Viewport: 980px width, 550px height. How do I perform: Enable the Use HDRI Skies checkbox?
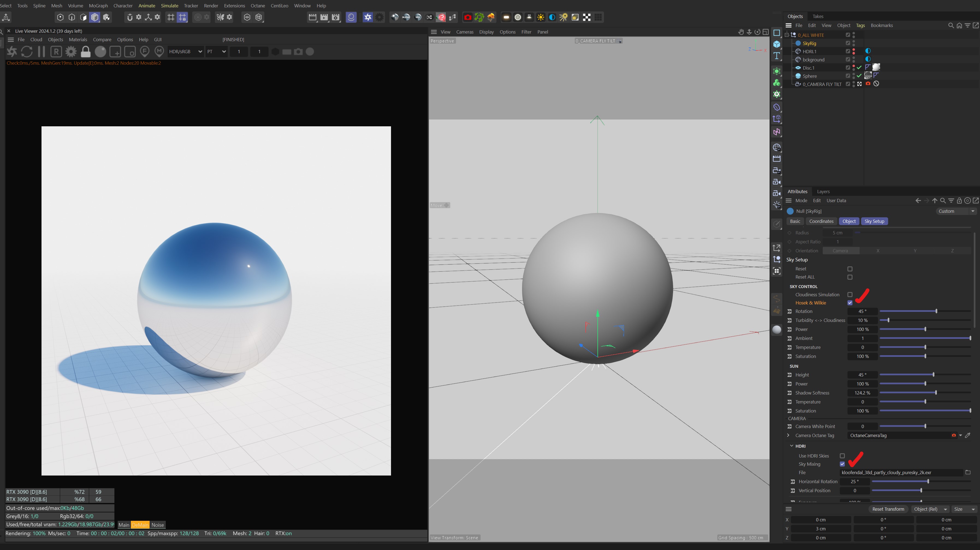coord(842,456)
